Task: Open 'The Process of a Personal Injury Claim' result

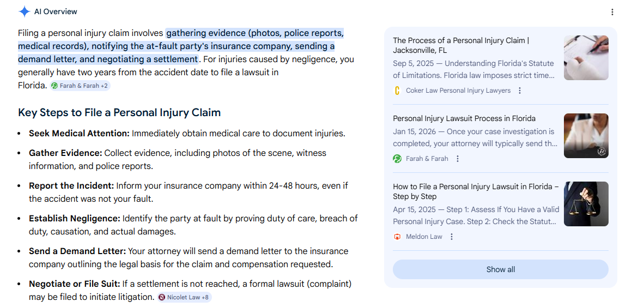Action: click(x=461, y=45)
